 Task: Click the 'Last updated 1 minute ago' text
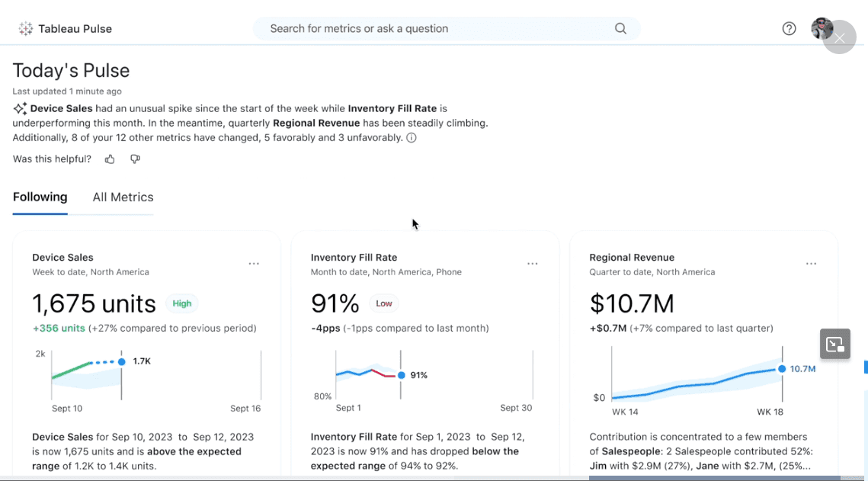67,91
